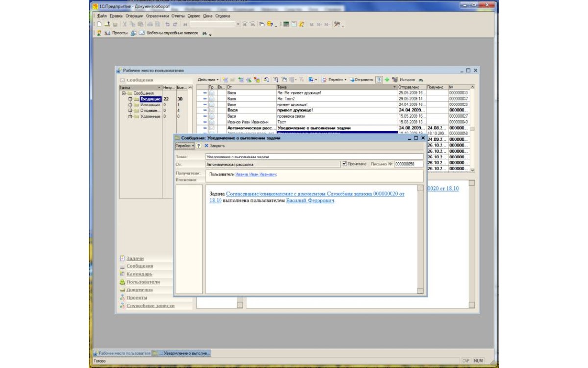Click the Письмо № input field

coord(409,164)
